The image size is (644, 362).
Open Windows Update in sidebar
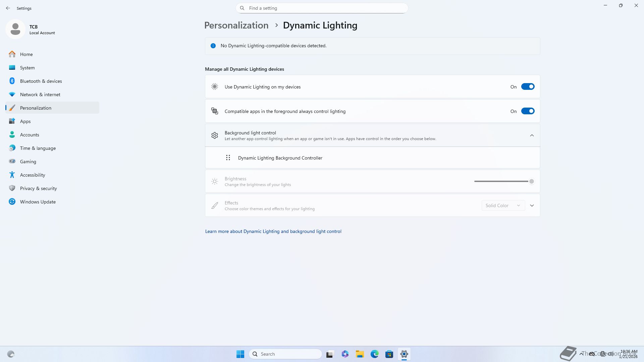point(38,202)
